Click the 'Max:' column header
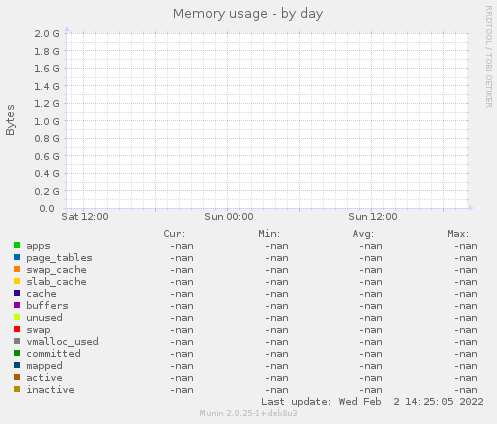 click(x=458, y=234)
